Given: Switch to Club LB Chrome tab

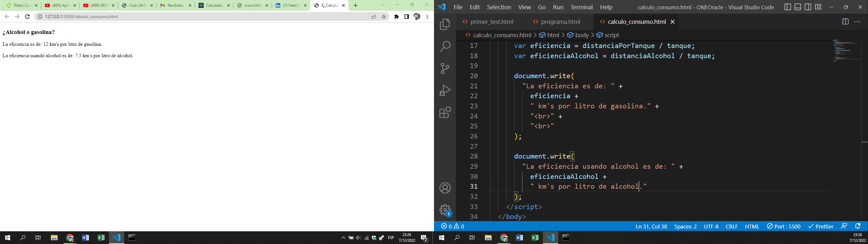Looking at the screenshot, I should [138, 5].
